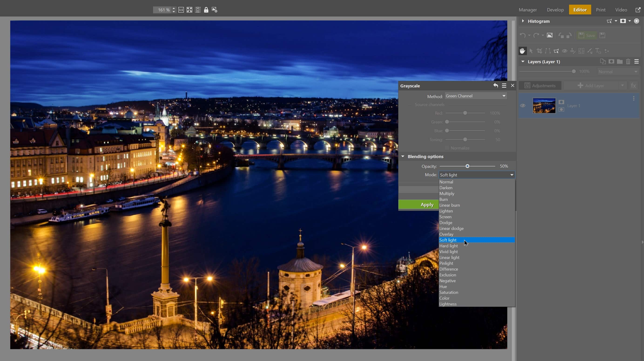Select the paintbrush fill tool

pyautogui.click(x=590, y=51)
